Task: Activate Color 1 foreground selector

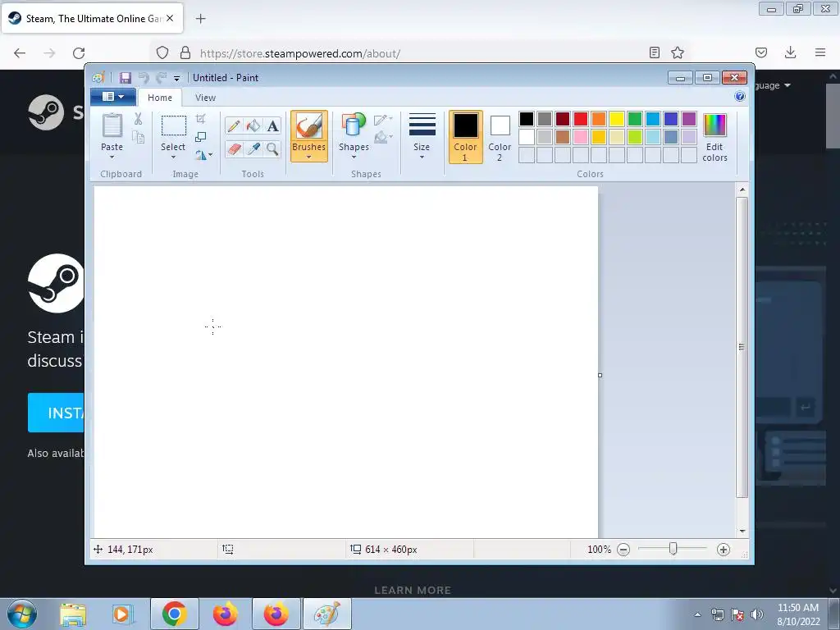Action: tap(466, 137)
